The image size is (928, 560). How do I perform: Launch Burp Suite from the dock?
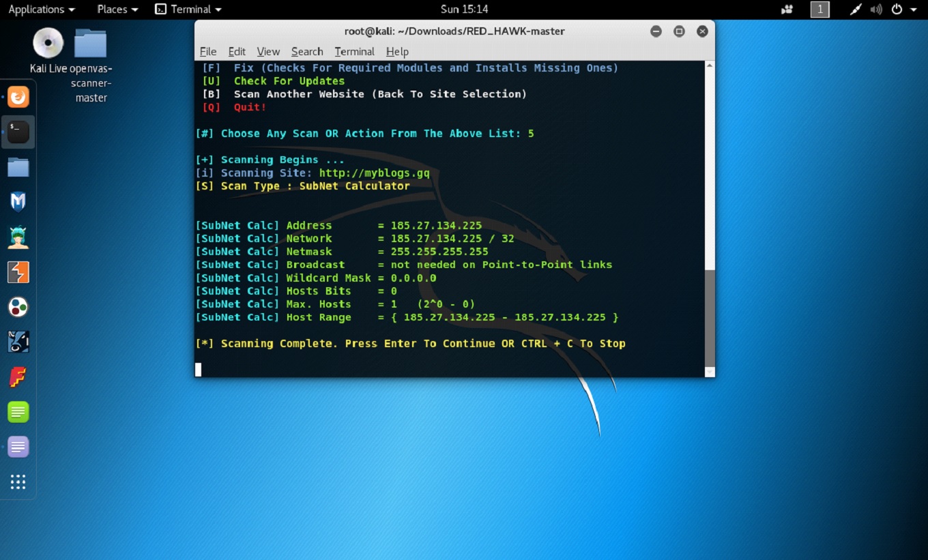click(x=18, y=272)
